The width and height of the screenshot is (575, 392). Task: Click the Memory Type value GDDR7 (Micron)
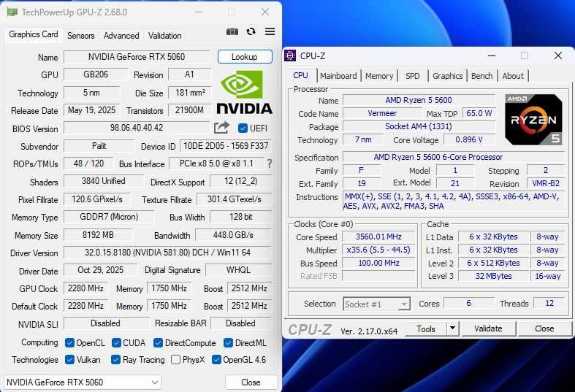pyautogui.click(x=109, y=217)
